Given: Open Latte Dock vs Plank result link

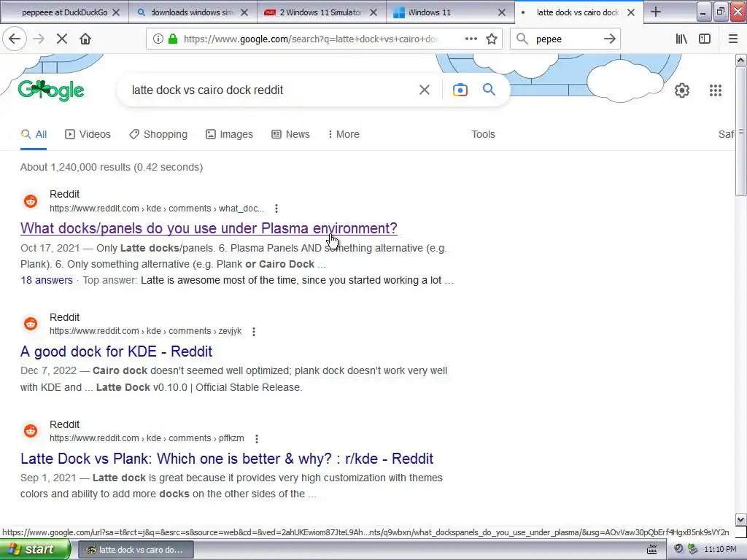Looking at the screenshot, I should point(227,459).
